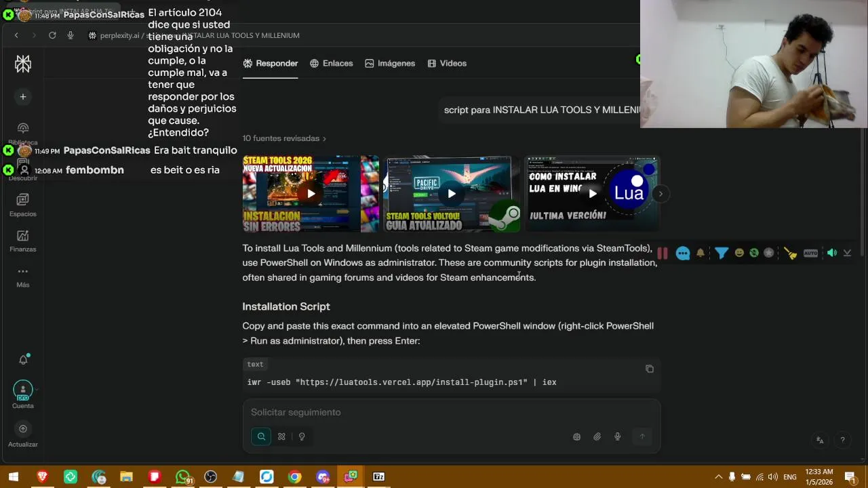Play the Como instalar Lua video
Viewport: 868px width, 488px height.
click(592, 194)
